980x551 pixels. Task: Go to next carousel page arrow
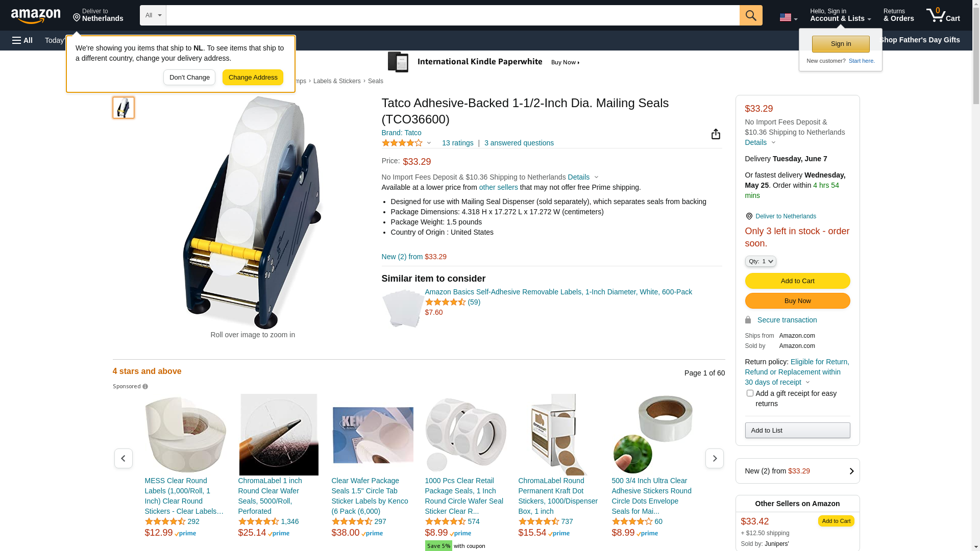pyautogui.click(x=715, y=458)
